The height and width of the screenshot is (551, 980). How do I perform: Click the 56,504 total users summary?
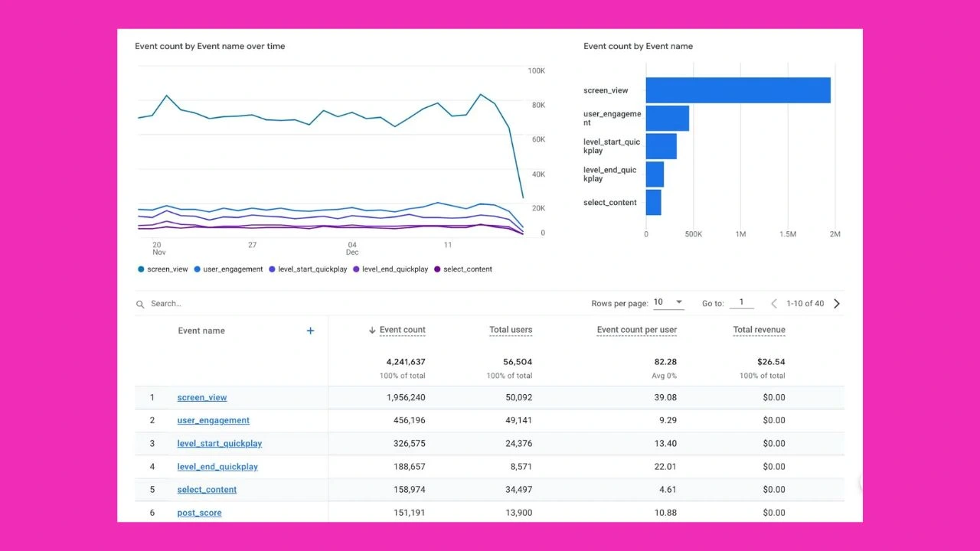(x=518, y=362)
